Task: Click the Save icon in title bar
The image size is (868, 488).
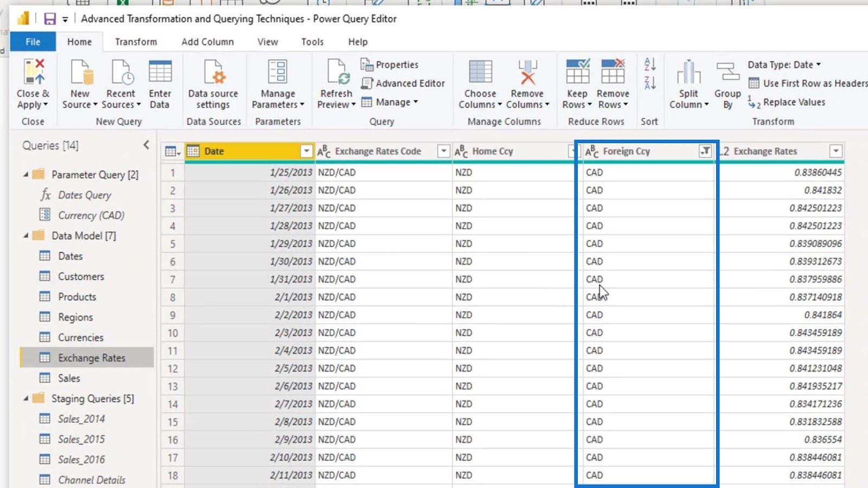Action: pyautogui.click(x=50, y=19)
